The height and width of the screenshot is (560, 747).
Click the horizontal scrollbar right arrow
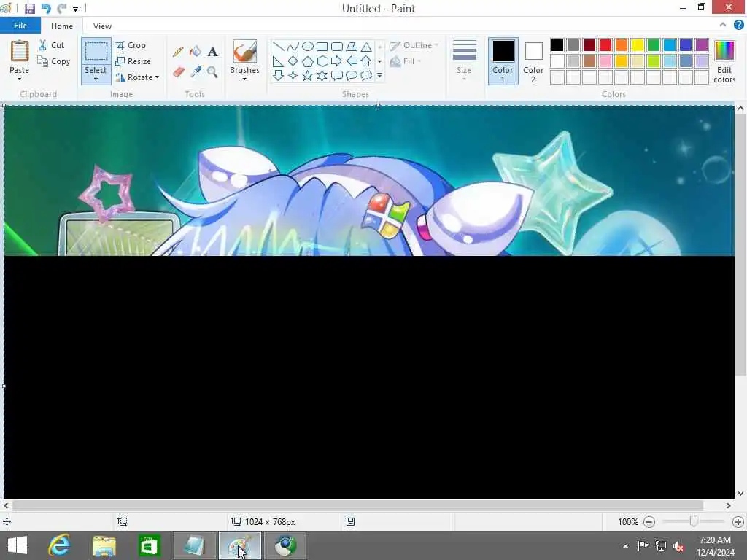pyautogui.click(x=729, y=506)
